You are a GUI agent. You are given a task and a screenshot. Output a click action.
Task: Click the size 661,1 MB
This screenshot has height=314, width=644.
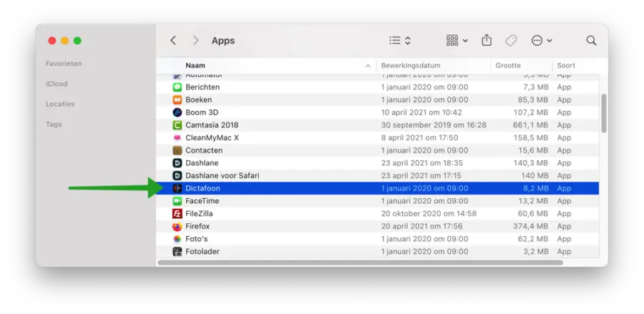point(530,125)
